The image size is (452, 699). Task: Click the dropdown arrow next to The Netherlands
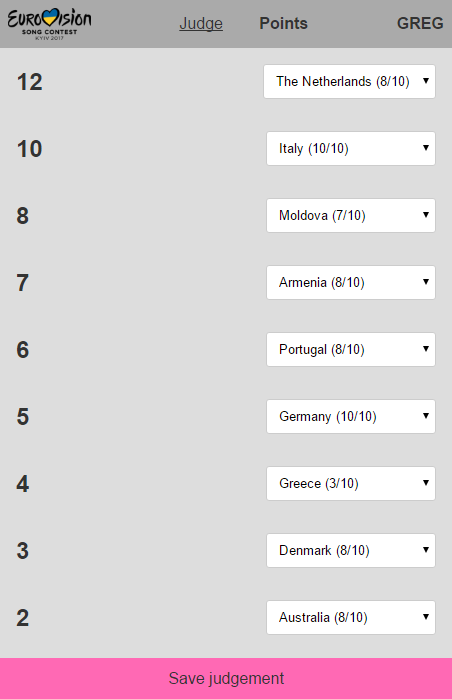pos(426,81)
